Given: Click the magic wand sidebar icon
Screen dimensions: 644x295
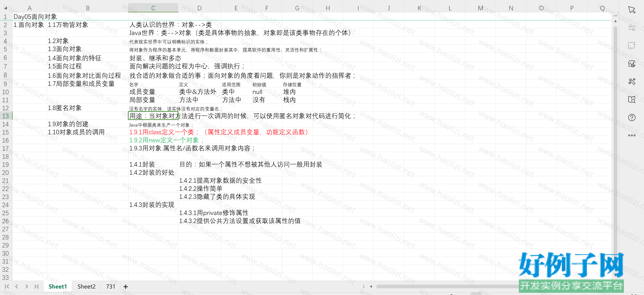Looking at the screenshot, I should pyautogui.click(x=631, y=81).
